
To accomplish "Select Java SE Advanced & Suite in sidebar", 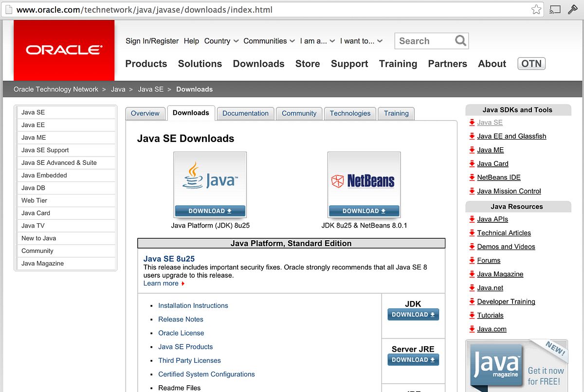I will coord(66,162).
